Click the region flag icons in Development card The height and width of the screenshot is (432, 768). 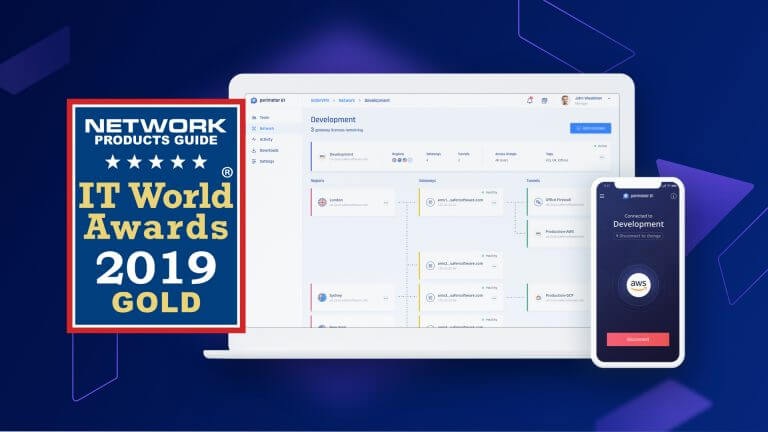tap(402, 160)
